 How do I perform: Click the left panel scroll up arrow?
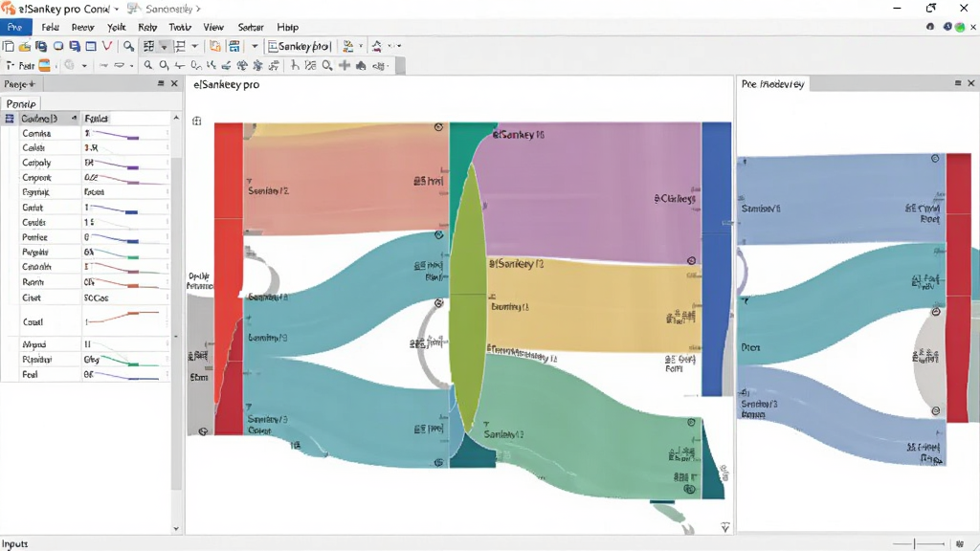pyautogui.click(x=176, y=118)
